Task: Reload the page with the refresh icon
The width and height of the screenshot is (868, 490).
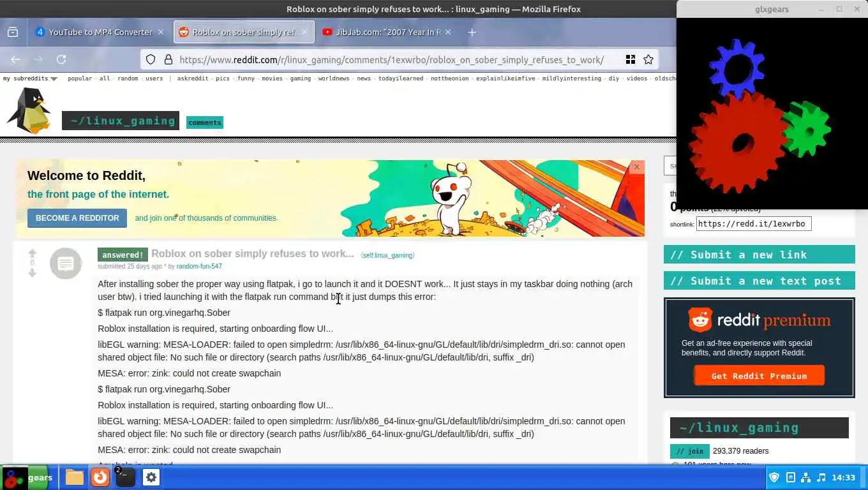Action: [x=61, y=59]
